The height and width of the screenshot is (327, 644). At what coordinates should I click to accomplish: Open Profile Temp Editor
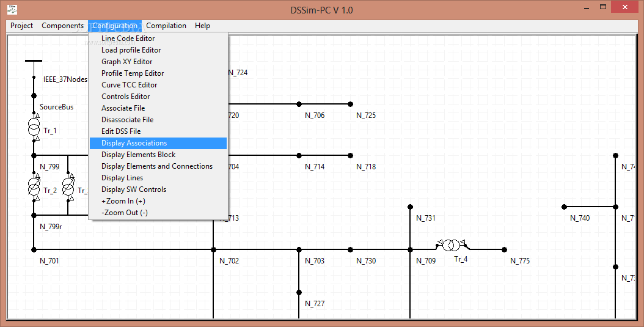(158, 73)
